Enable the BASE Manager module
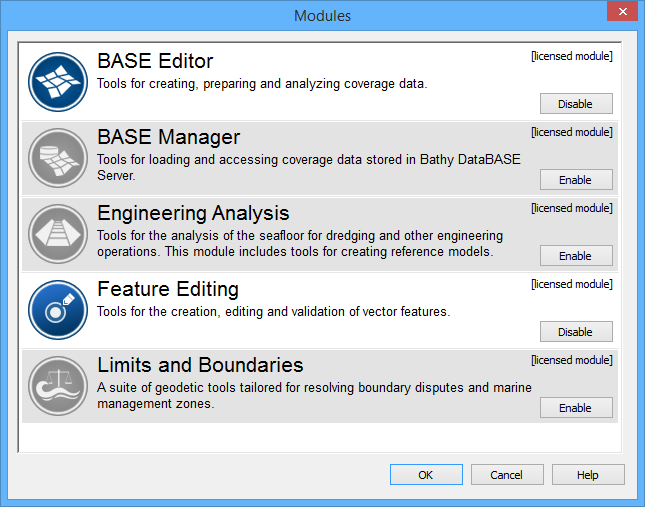645x507 pixels. point(575,180)
